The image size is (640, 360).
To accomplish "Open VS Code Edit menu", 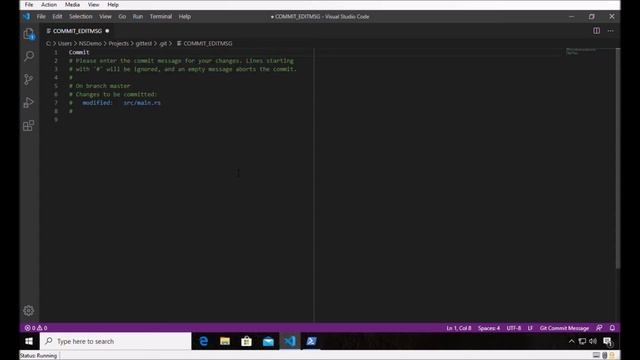I will pos(57,17).
